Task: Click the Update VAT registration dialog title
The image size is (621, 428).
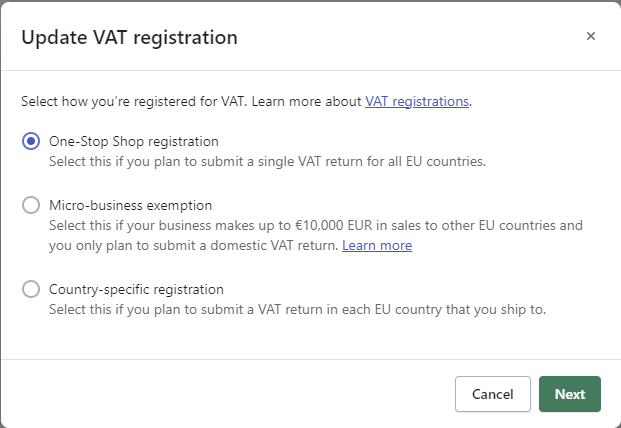Action: pos(129,38)
